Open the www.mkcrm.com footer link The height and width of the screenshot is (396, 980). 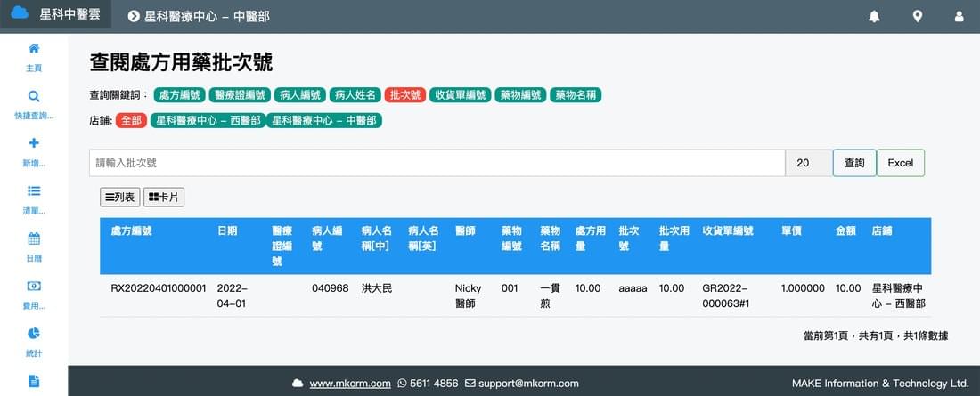tap(350, 384)
